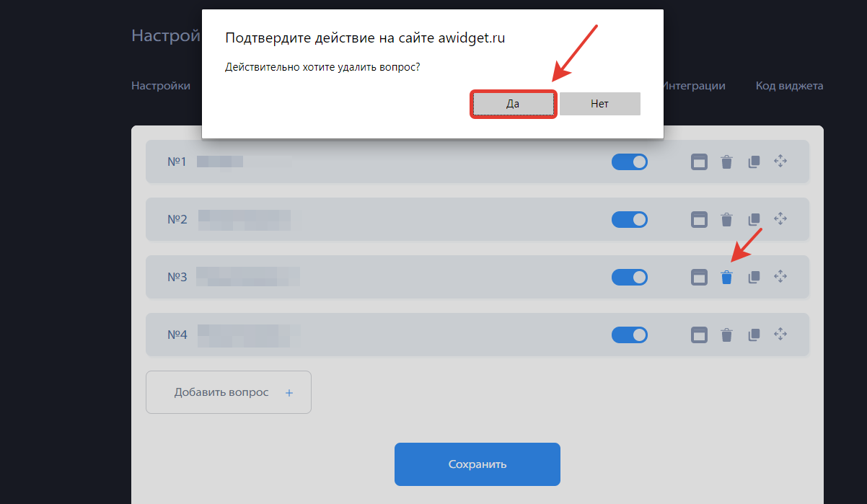Copy question №3 using duplicate icon

pyautogui.click(x=754, y=277)
